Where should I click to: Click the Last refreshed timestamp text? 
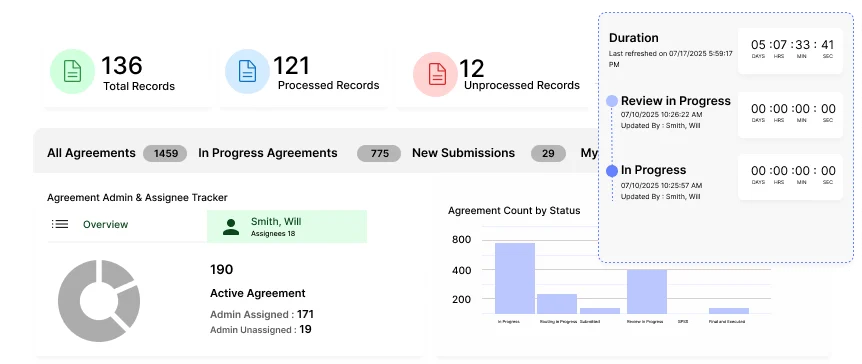point(671,59)
